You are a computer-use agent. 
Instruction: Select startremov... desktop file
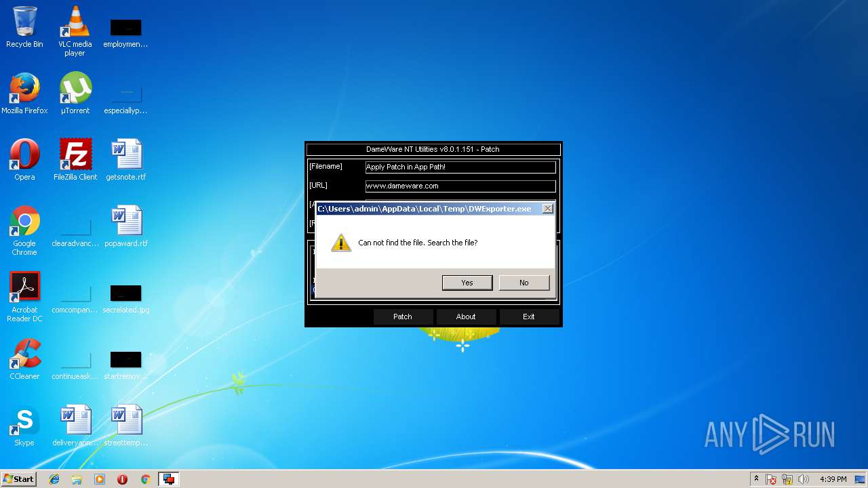[x=126, y=365]
